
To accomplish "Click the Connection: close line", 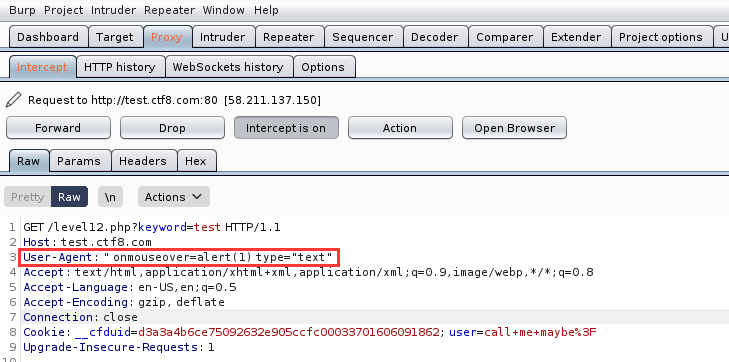I will [80, 317].
